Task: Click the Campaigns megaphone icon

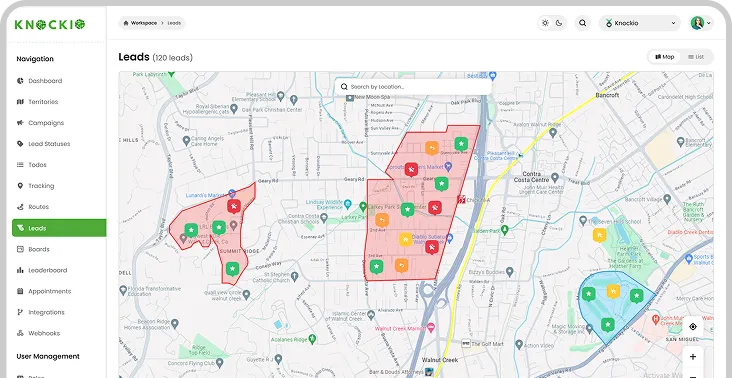Action: [20, 123]
